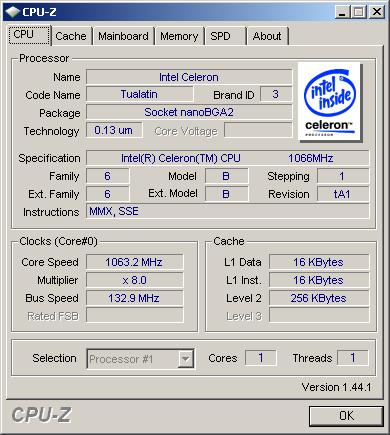The height and width of the screenshot is (435, 390).
Task: Click the empty Rated FSB field
Action: point(135,315)
